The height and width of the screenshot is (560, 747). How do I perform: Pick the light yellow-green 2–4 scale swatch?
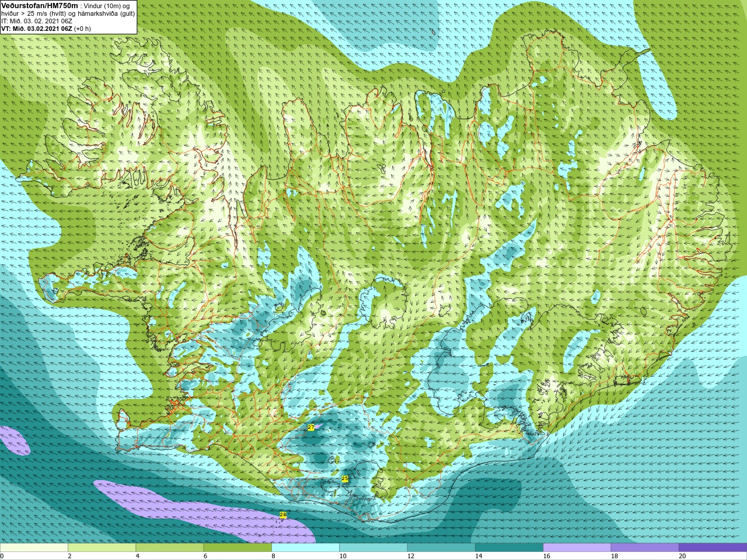(x=102, y=548)
